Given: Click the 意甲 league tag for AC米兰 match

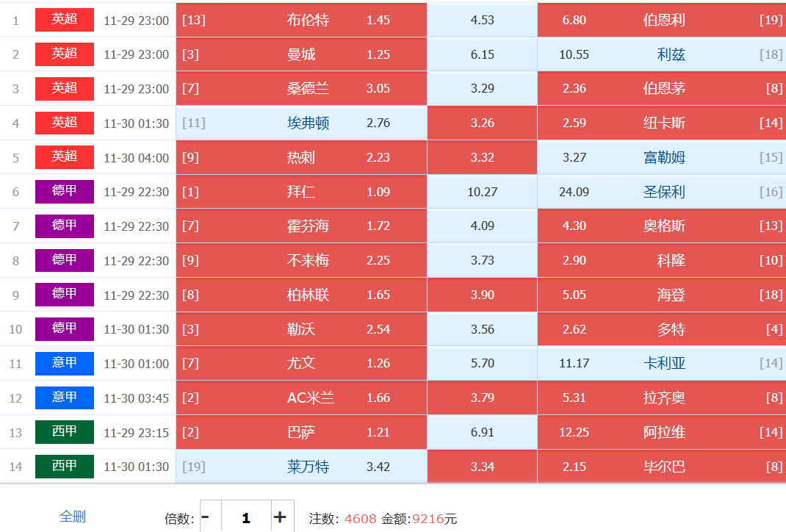Looking at the screenshot, I should click(x=65, y=398).
